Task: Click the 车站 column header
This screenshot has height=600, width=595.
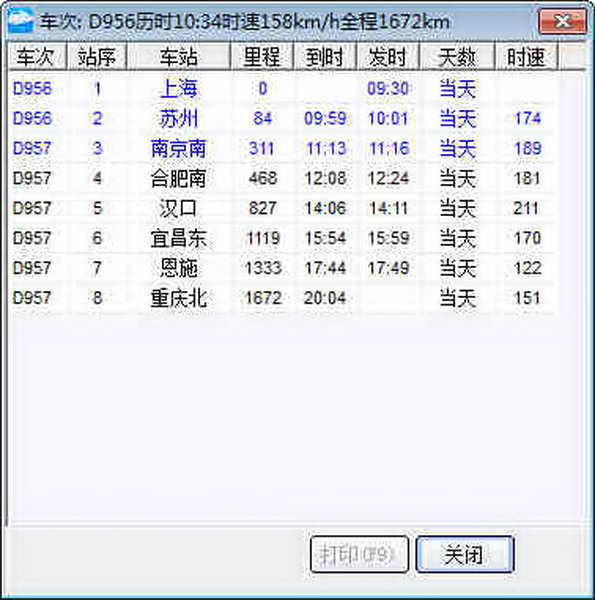Action: click(178, 57)
